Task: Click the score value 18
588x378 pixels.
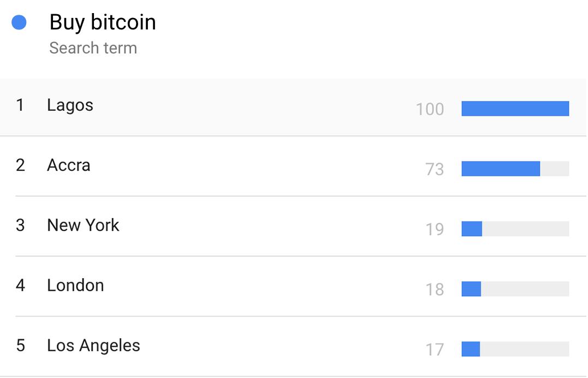Action: (x=435, y=289)
